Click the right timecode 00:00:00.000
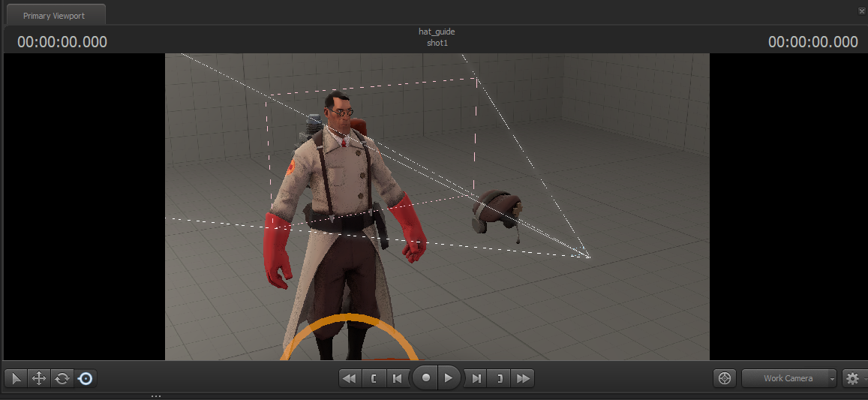Screen dimensions: 868x400 pyautogui.click(x=813, y=41)
